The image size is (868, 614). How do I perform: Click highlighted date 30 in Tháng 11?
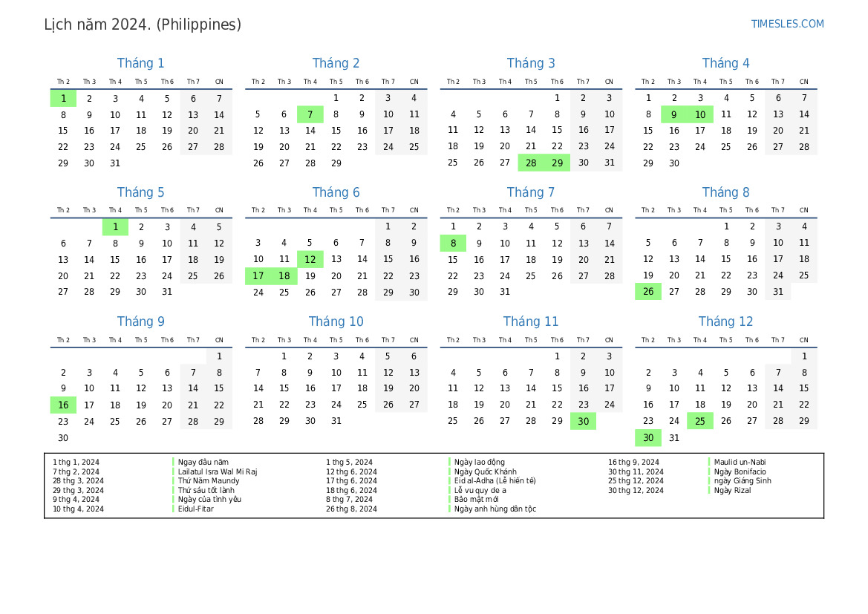583,422
